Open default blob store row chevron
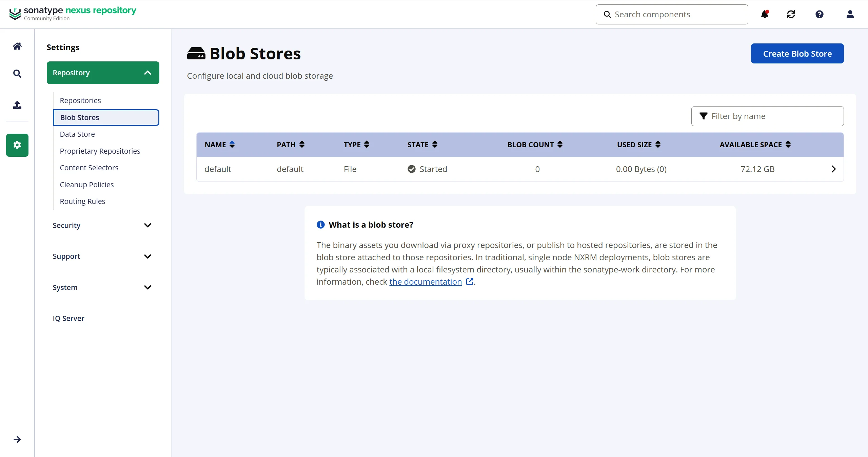The height and width of the screenshot is (457, 868). coord(833,169)
